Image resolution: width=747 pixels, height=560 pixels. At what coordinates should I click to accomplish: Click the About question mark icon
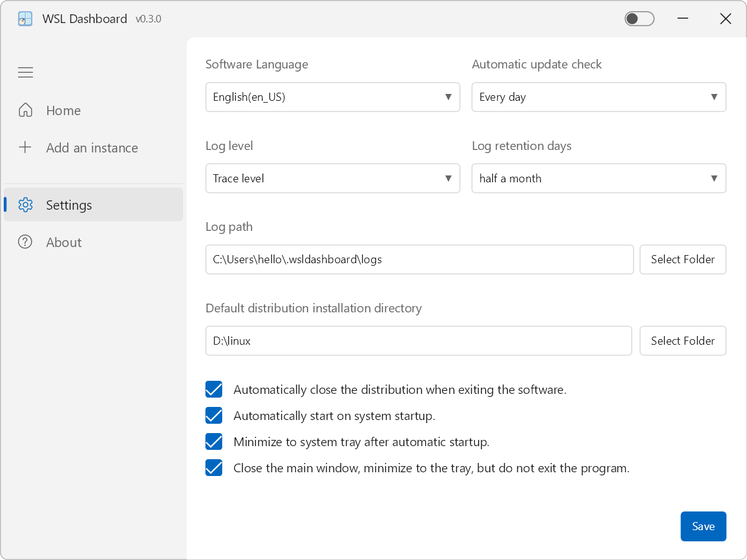(26, 242)
